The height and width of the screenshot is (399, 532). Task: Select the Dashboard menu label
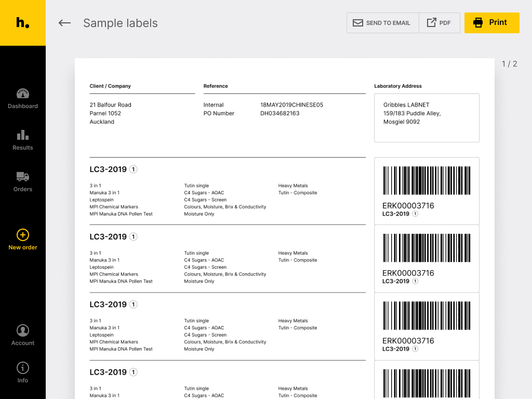click(23, 106)
